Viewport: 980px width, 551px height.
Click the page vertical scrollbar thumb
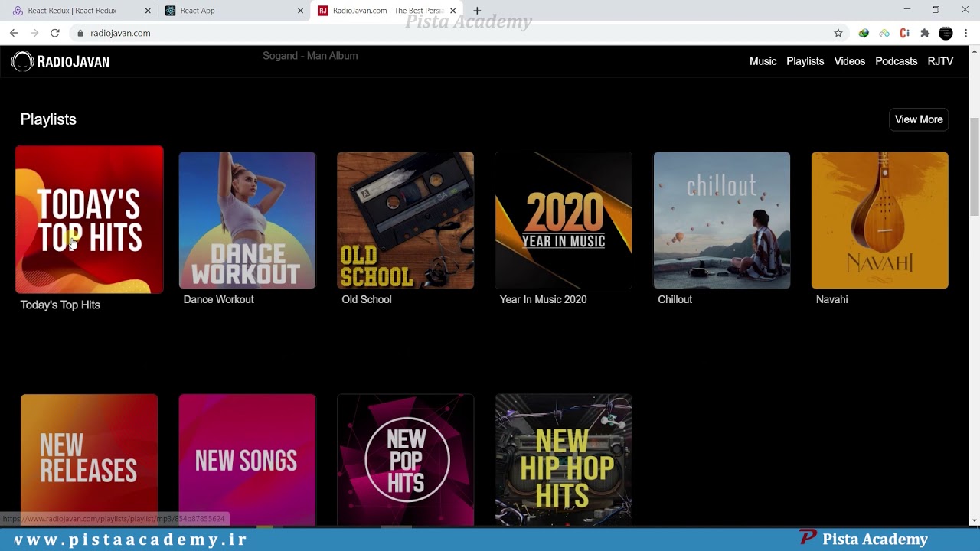pos(974,167)
